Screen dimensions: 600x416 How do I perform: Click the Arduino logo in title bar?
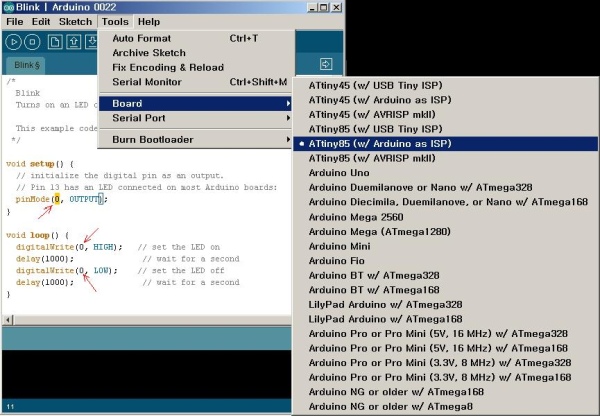coord(8,7)
